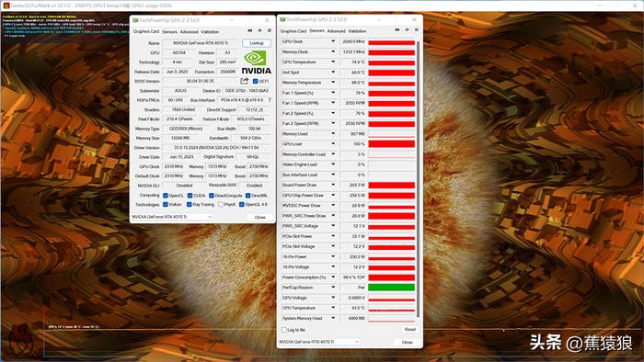The width and height of the screenshot is (644, 362).
Task: Click BIOS export share icon
Action: 245,81
